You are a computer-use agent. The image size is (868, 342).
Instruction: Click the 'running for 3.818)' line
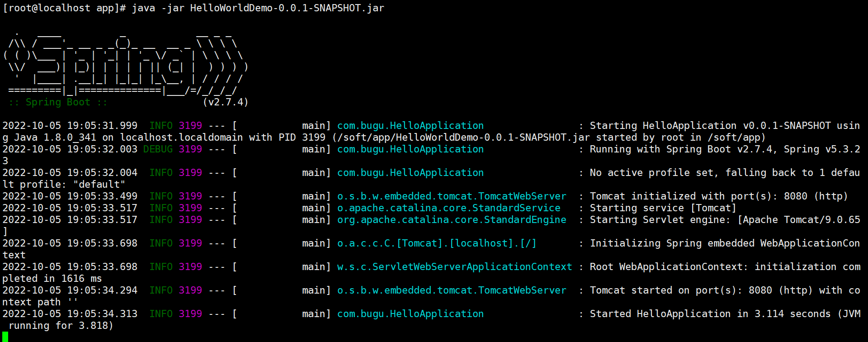(x=61, y=326)
